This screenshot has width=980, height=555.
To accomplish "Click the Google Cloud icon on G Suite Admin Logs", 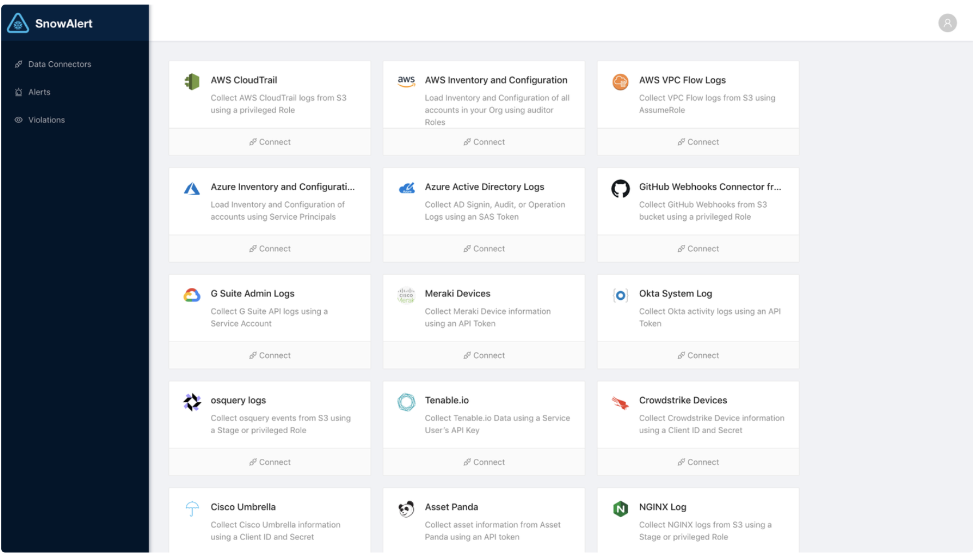I will tap(192, 295).
